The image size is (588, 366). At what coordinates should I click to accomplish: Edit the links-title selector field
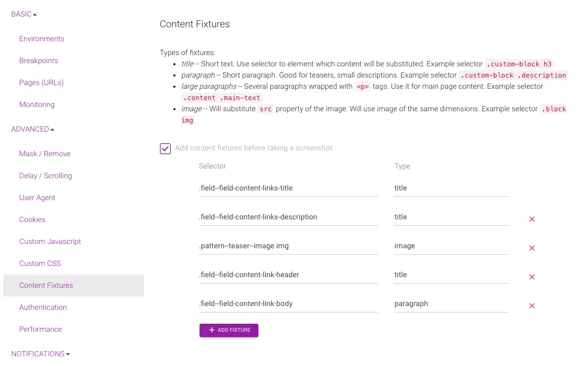click(288, 188)
